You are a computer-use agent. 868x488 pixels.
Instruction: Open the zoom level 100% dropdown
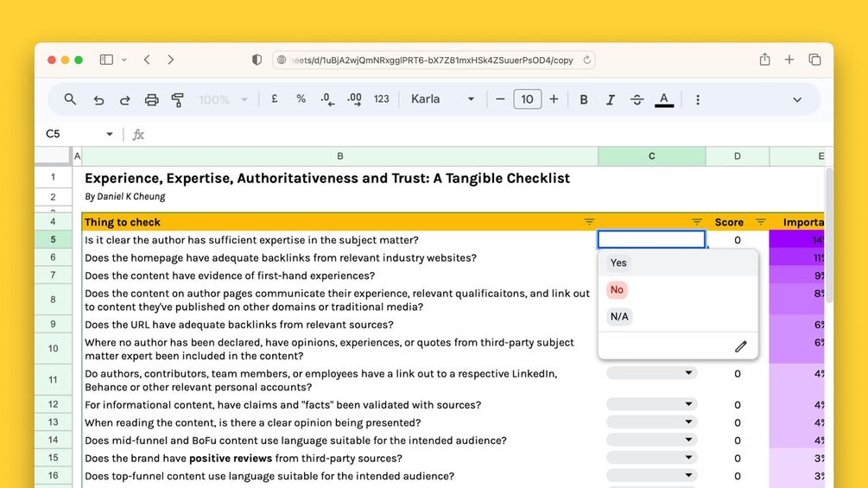point(223,99)
